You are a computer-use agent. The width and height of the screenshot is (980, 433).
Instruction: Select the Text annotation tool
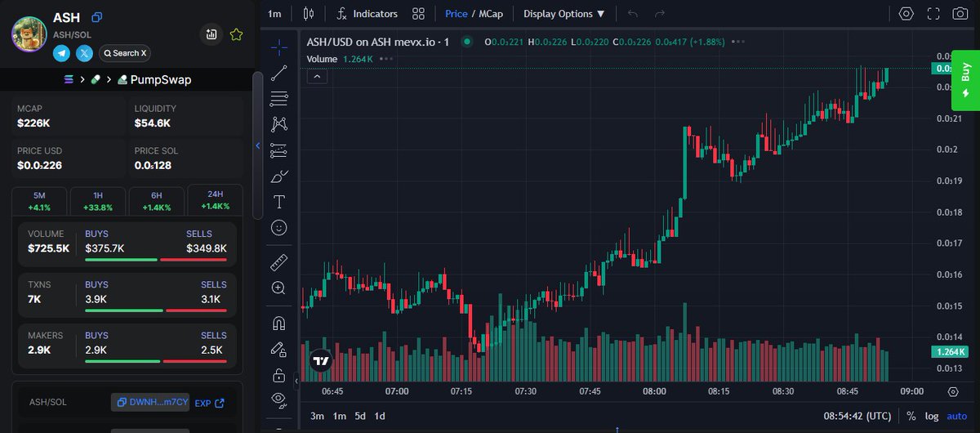(279, 202)
